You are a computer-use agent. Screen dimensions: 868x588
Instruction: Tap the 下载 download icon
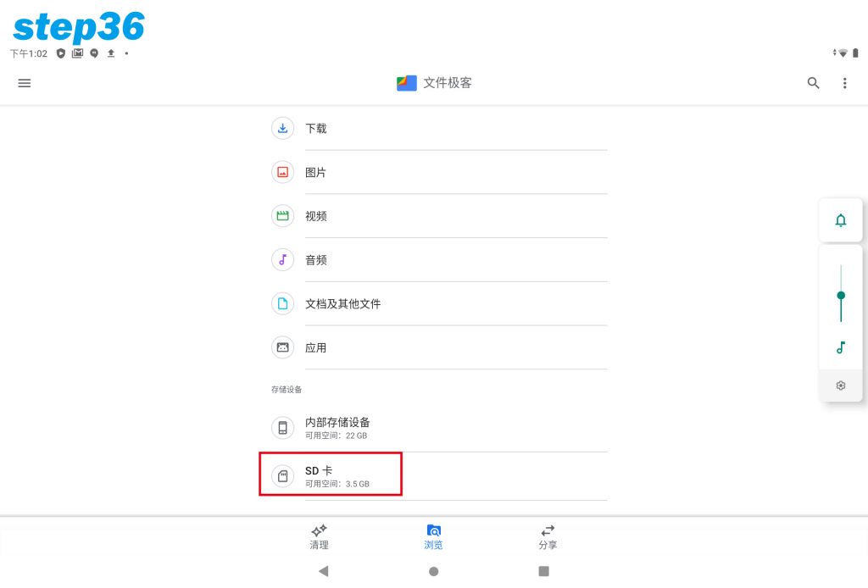click(282, 128)
